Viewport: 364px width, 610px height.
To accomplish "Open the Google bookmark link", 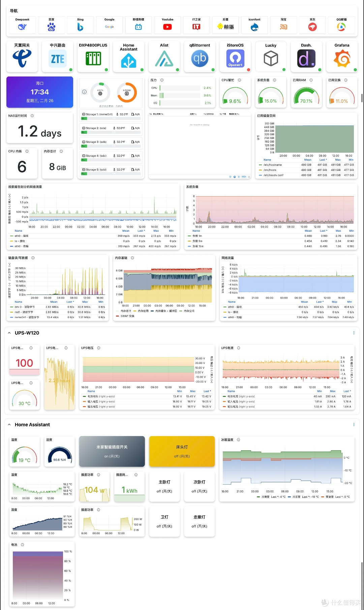I will [x=110, y=25].
